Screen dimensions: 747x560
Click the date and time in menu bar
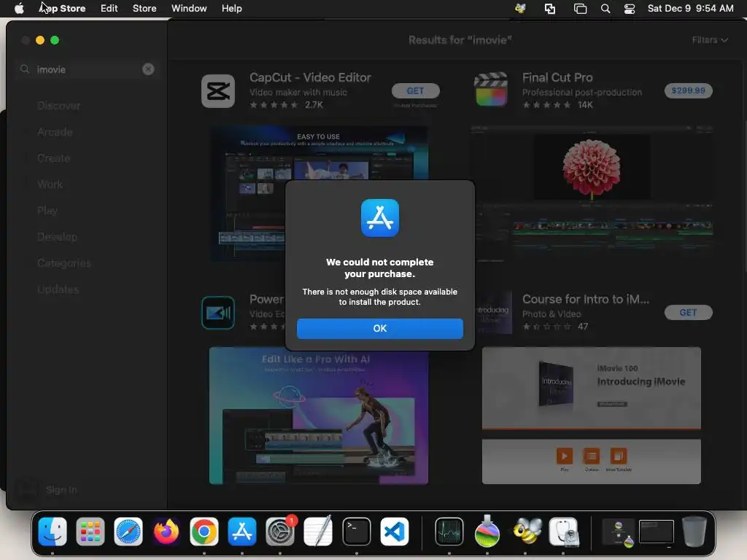690,9
